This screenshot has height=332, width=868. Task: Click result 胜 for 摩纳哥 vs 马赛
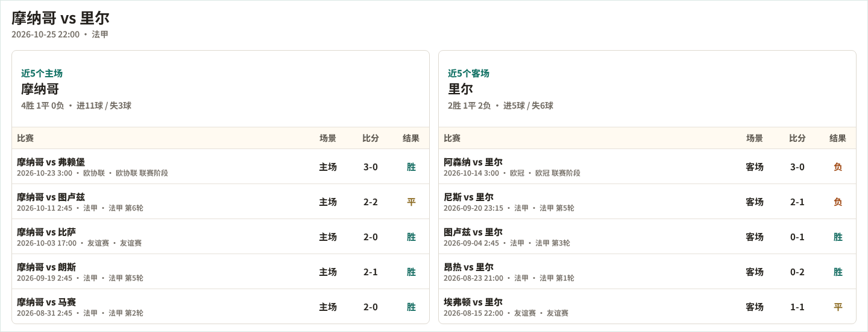411,307
